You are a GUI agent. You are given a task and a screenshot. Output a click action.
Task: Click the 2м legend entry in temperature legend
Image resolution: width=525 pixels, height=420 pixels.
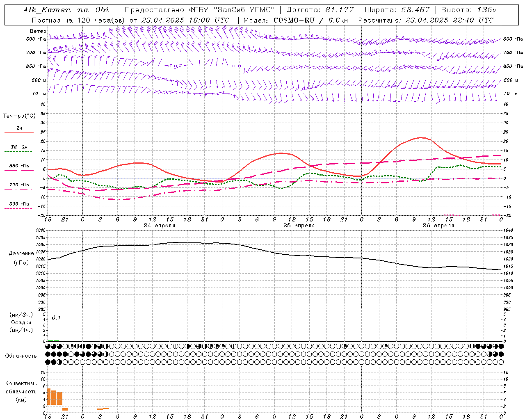click(x=19, y=128)
